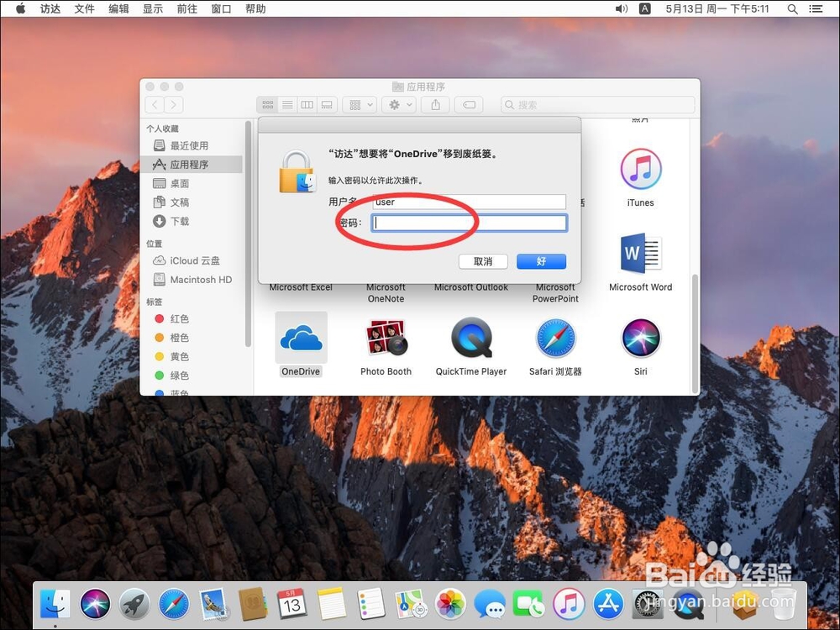Select the Safari 浏览器 app icon in Finder
This screenshot has height=630, width=840.
coord(555,339)
